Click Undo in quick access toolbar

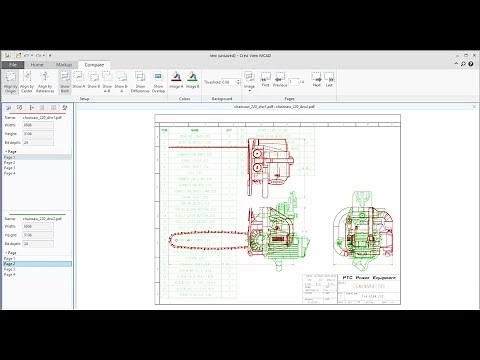click(27, 56)
